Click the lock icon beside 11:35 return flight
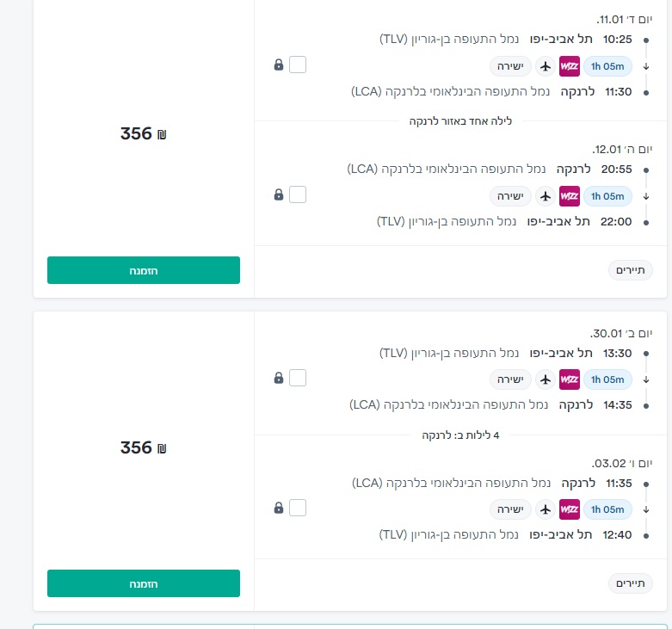The height and width of the screenshot is (629, 672). (278, 508)
